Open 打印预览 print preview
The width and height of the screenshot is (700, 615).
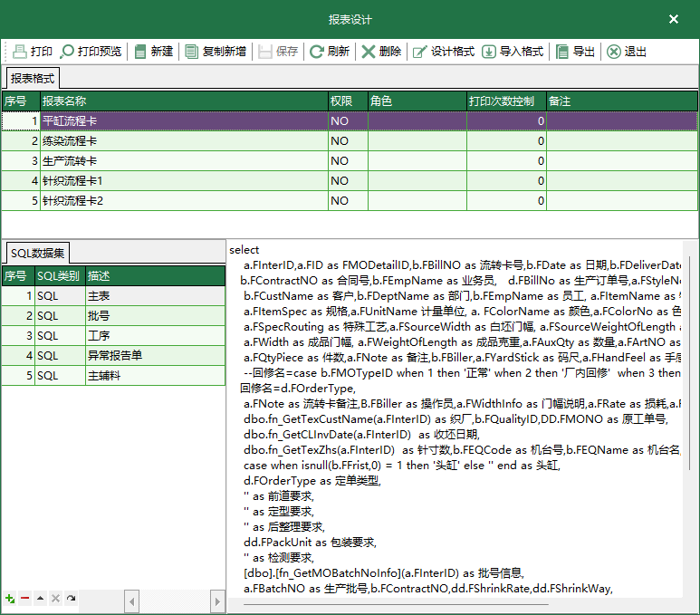tap(91, 52)
